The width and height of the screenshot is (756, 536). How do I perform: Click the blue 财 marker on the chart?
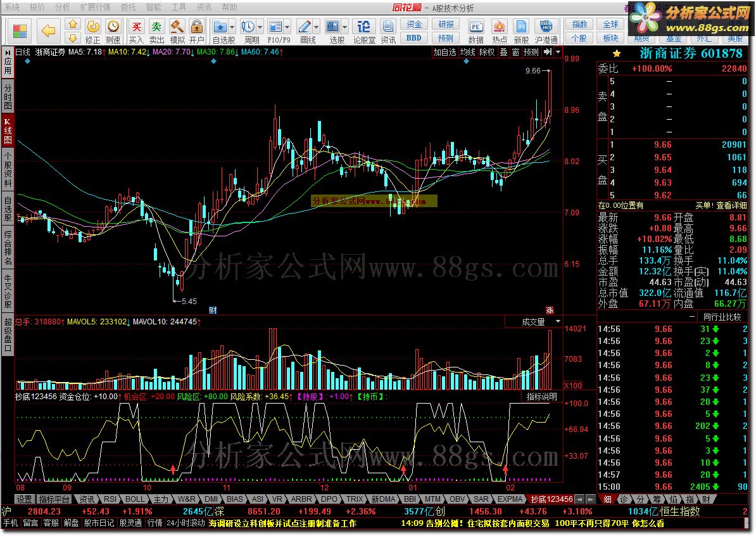tap(213, 310)
